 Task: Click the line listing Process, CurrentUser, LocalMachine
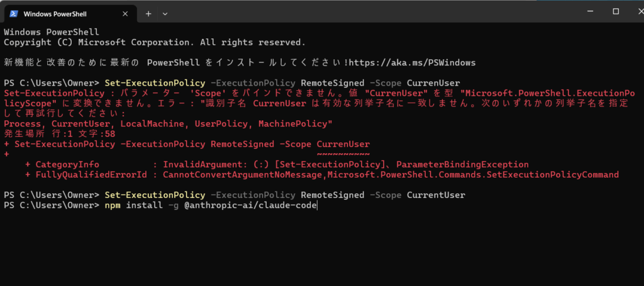tap(168, 123)
